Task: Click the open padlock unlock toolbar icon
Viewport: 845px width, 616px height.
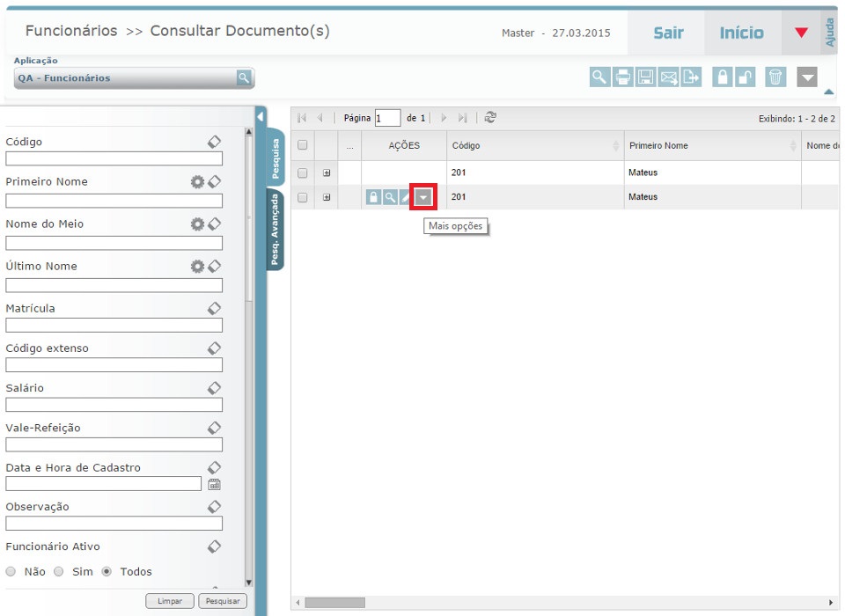Action: point(746,77)
